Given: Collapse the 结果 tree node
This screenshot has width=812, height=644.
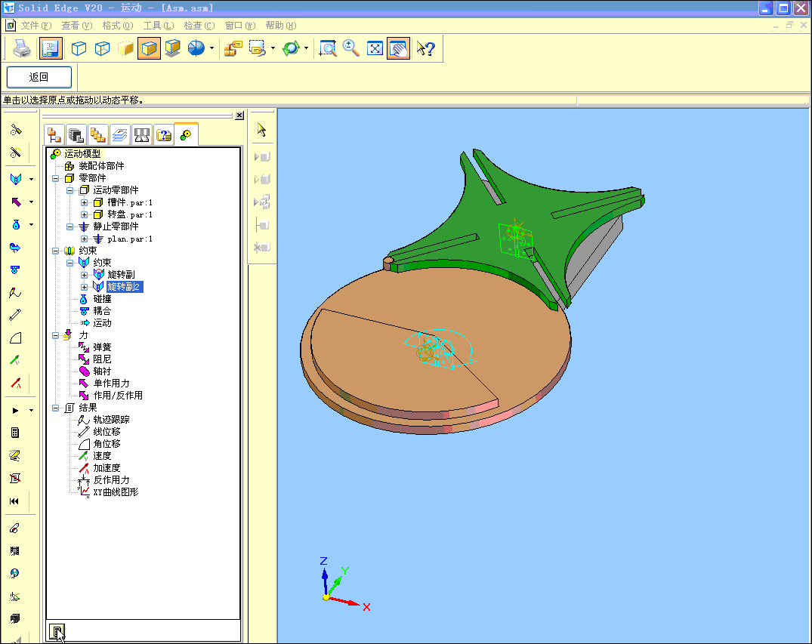Looking at the screenshot, I should coord(55,408).
